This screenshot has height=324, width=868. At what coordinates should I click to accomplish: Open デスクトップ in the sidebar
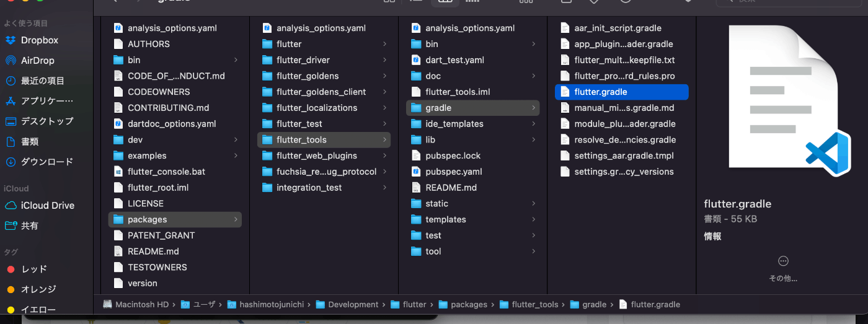point(47,121)
